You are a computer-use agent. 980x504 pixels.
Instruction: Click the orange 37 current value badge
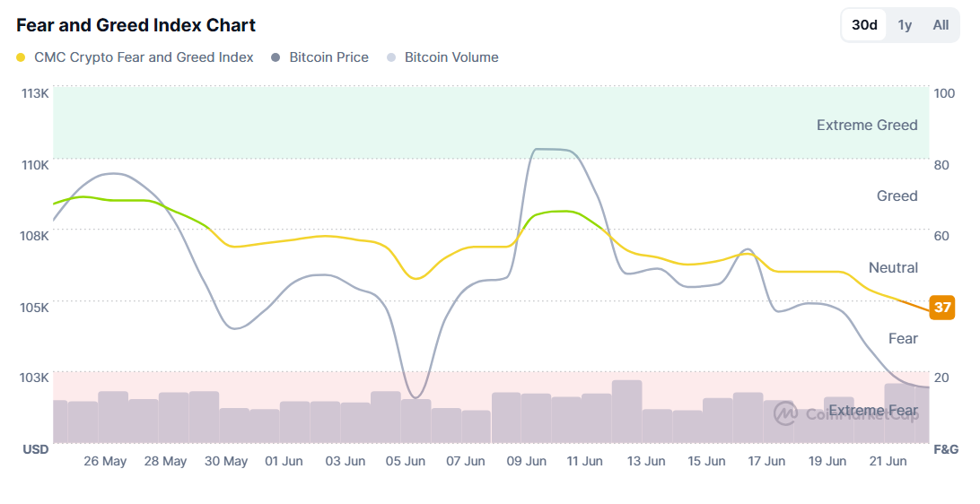[942, 307]
